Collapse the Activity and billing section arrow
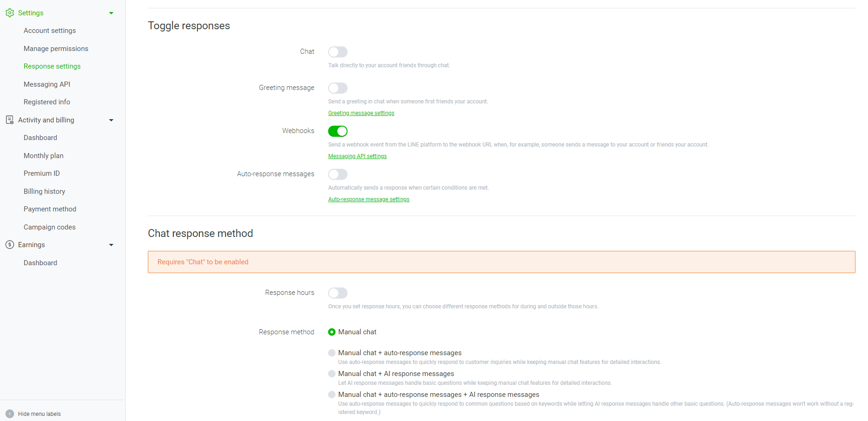 111,120
